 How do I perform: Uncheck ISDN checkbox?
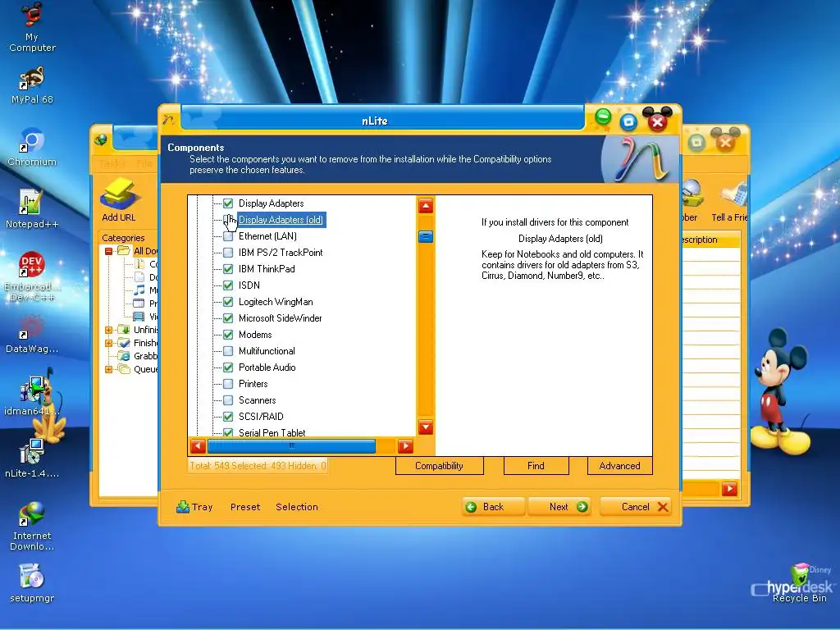pyautogui.click(x=228, y=285)
